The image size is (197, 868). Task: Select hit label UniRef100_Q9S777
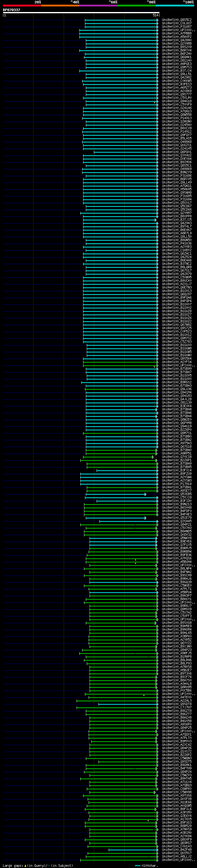coord(177,94)
